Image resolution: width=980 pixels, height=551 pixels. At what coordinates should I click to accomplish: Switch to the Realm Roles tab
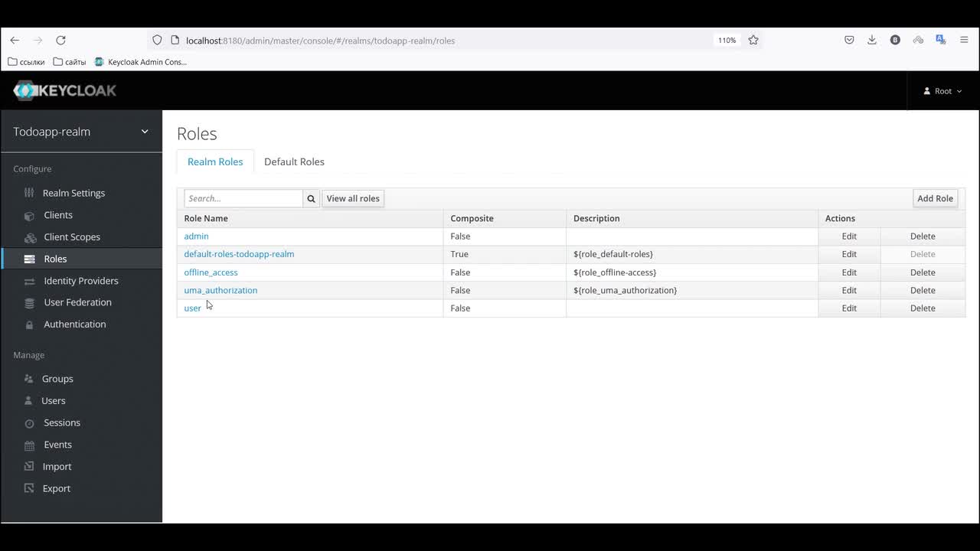(215, 161)
